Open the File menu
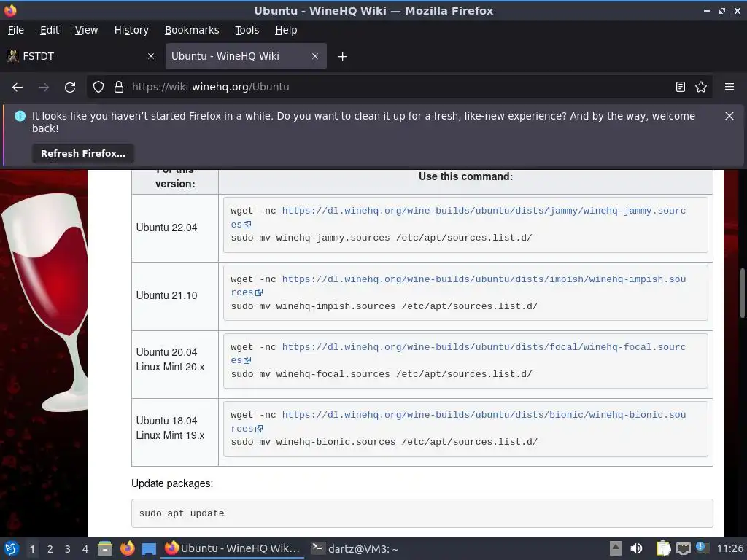Image resolution: width=747 pixels, height=560 pixels. 16,30
